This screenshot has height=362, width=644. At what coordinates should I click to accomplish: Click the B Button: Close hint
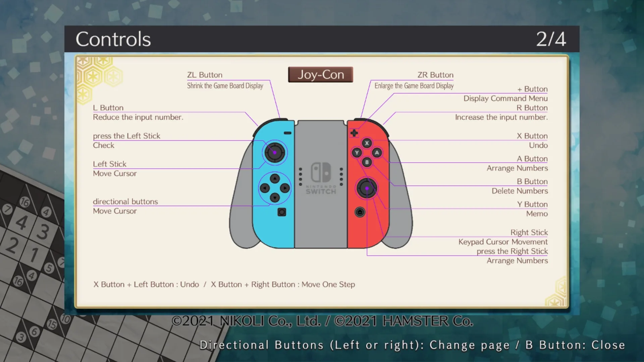575,345
